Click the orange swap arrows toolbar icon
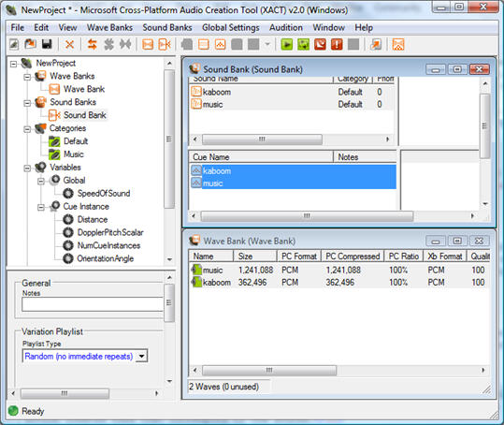Screen dimensions: 504x425 (93, 44)
